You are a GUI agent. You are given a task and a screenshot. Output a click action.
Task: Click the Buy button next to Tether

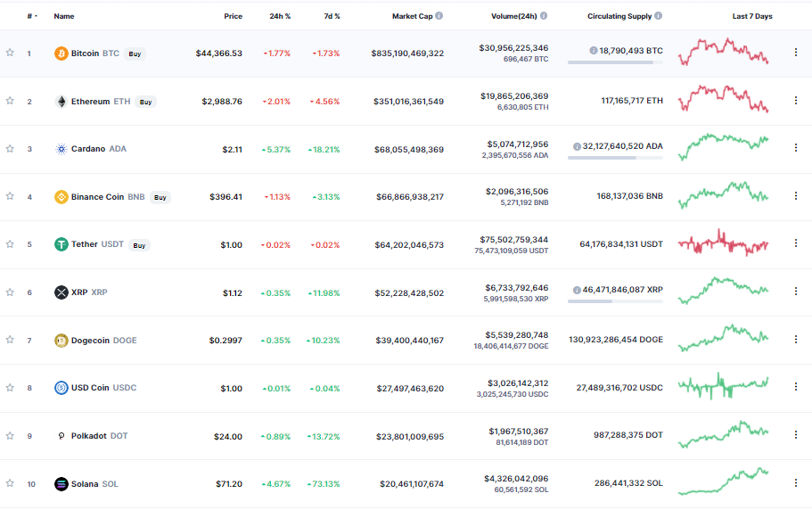click(139, 245)
